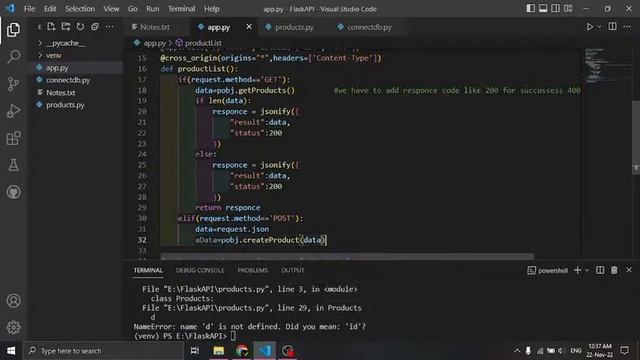Create a new folder in Explorer

pyautogui.click(x=66, y=27)
